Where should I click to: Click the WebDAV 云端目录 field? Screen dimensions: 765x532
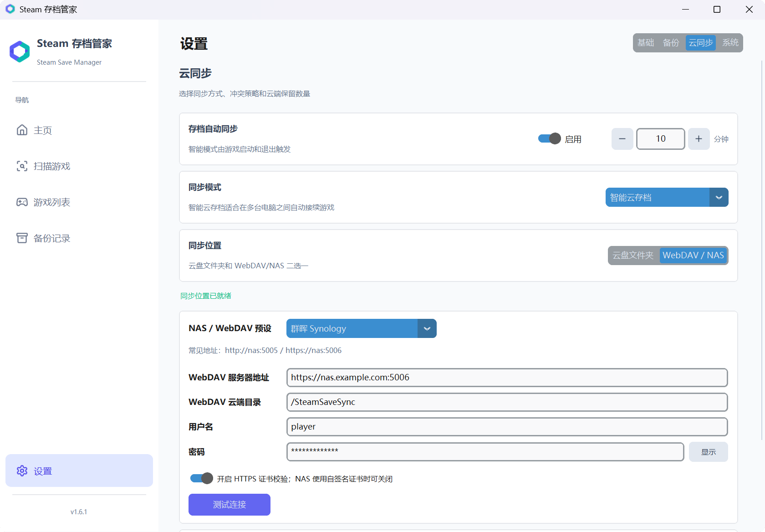point(507,402)
